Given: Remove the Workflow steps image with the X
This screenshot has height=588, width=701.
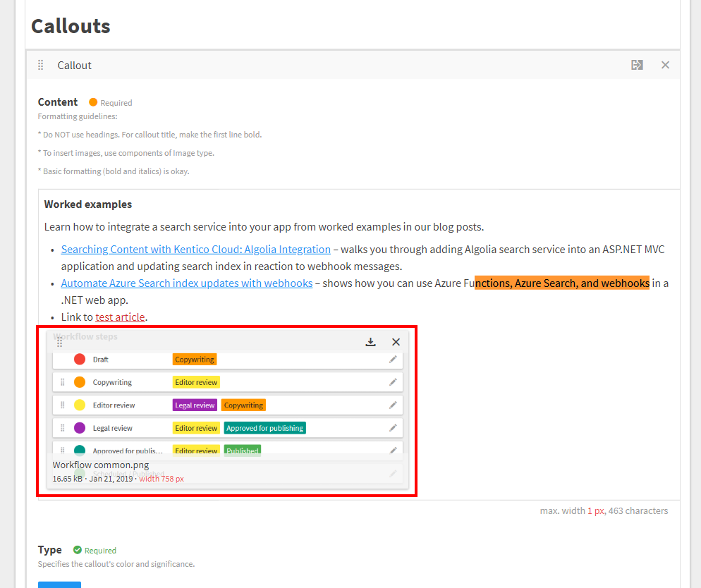Looking at the screenshot, I should coord(396,341).
